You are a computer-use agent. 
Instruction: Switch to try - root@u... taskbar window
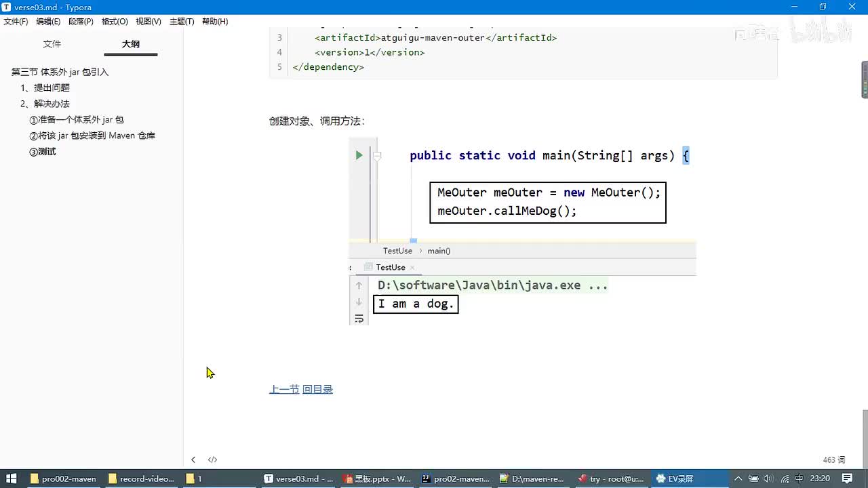pyautogui.click(x=612, y=479)
